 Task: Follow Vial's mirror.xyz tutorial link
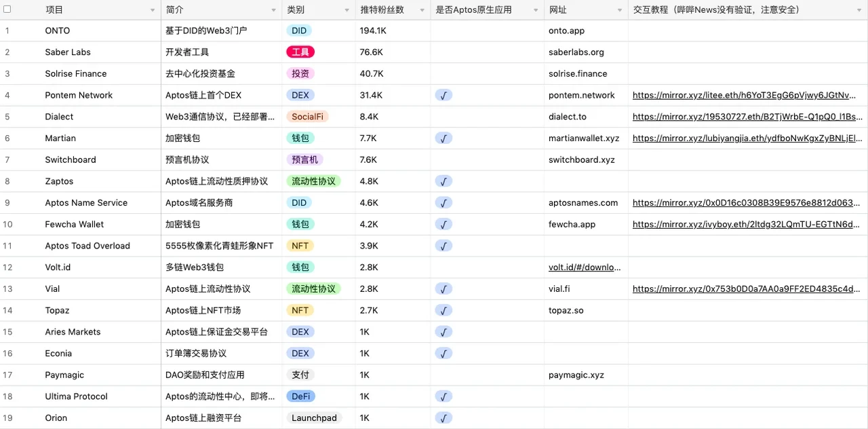point(747,289)
